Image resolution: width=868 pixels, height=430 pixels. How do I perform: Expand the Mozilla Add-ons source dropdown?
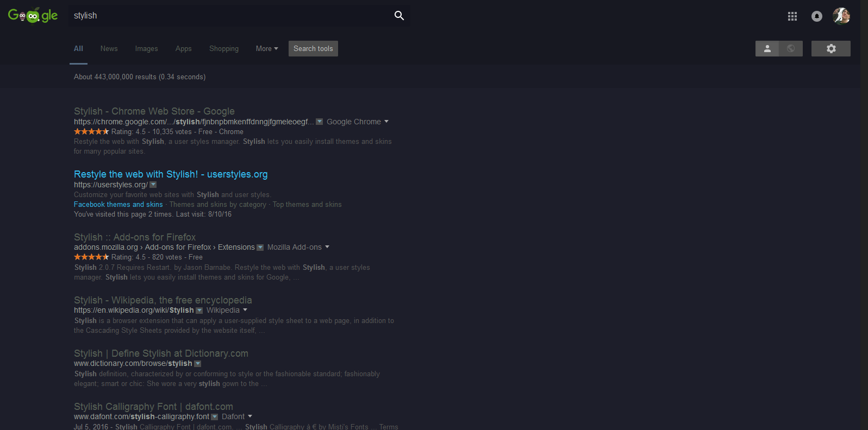(298, 247)
